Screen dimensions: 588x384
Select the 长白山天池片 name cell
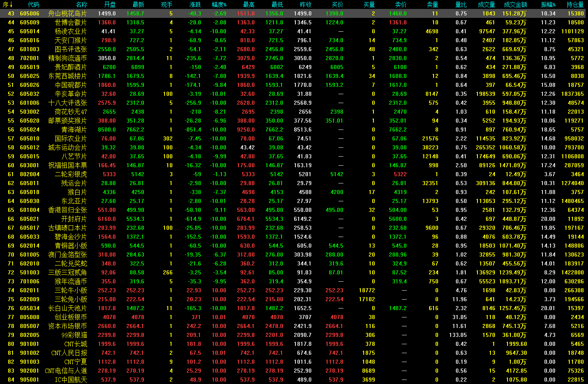pyautogui.click(x=67, y=308)
